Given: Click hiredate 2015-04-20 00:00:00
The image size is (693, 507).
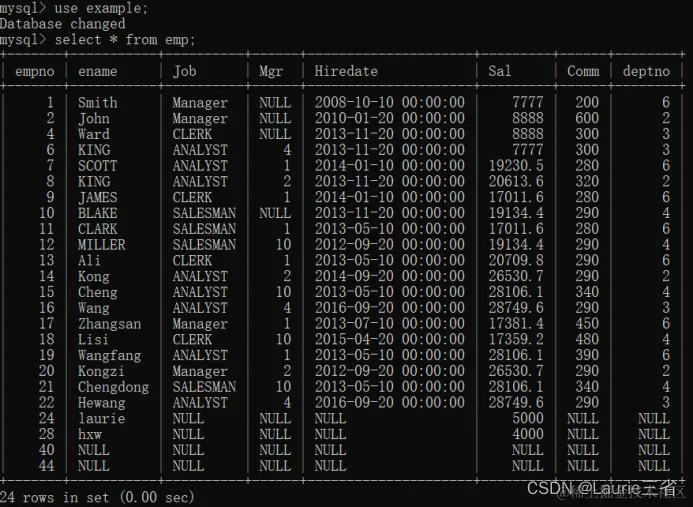Looking at the screenshot, I should coord(389,339).
